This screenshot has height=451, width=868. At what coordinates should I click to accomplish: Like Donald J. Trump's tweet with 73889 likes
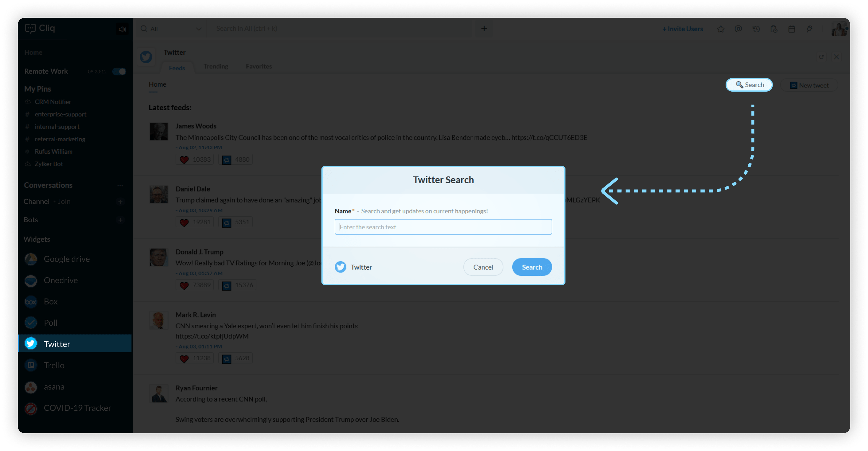(194, 285)
